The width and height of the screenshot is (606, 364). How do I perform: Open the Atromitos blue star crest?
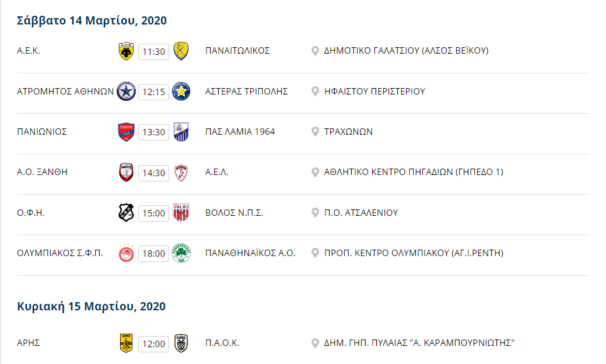pos(126,92)
